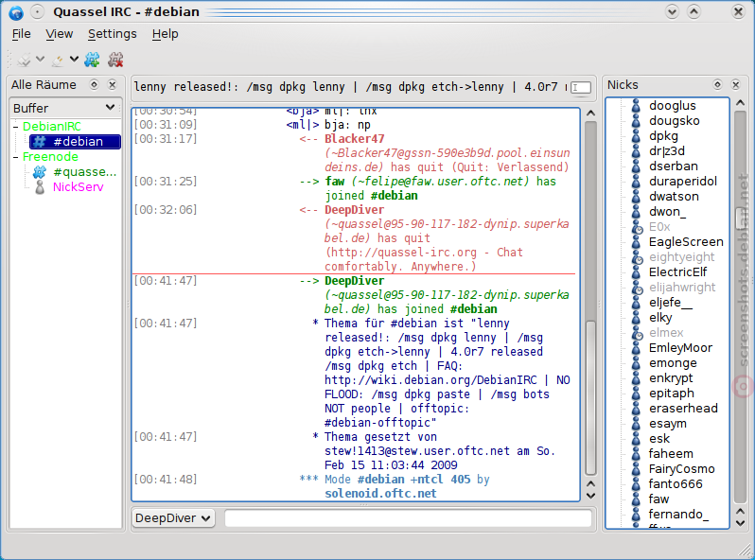Select nick dserban in the list
This screenshot has height=560, width=755.
click(x=673, y=166)
